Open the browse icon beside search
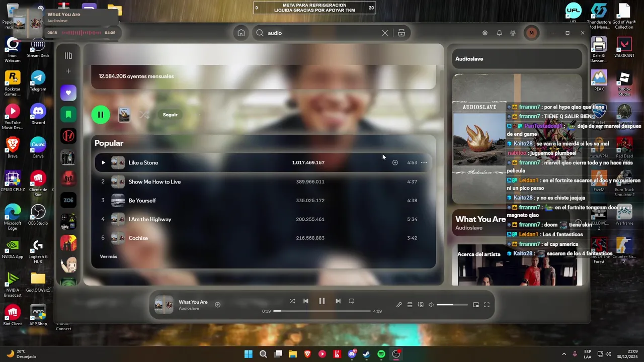Image resolution: width=644 pixels, height=362 pixels. pyautogui.click(x=401, y=33)
